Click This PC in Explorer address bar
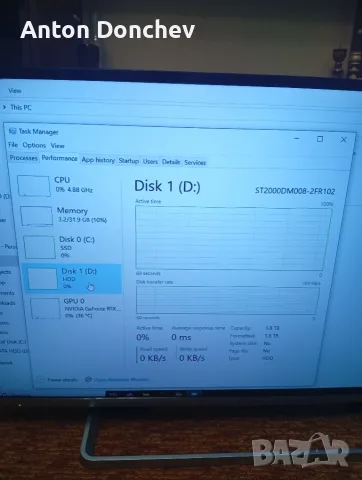 coord(21,107)
